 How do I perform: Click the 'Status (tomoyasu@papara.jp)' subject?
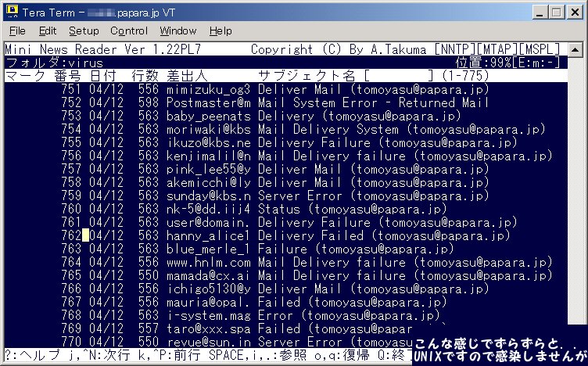(x=353, y=209)
